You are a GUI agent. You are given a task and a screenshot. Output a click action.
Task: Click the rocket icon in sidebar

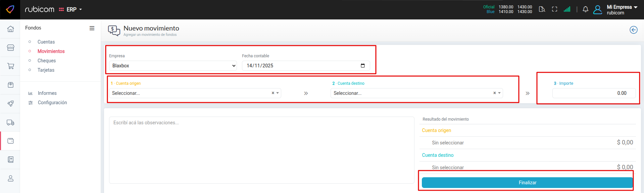(x=10, y=104)
